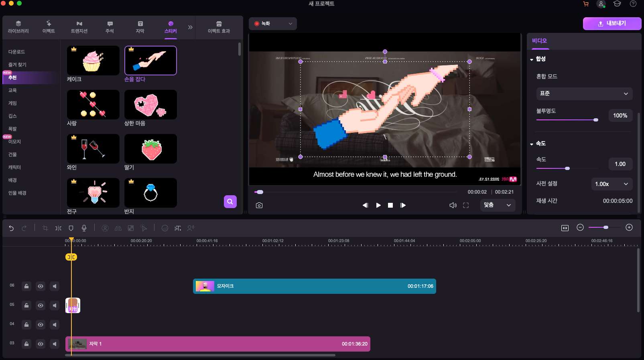Screen dimensions: 644x360
Task: Switch to the 라이브러리 tab
Action: [18, 27]
